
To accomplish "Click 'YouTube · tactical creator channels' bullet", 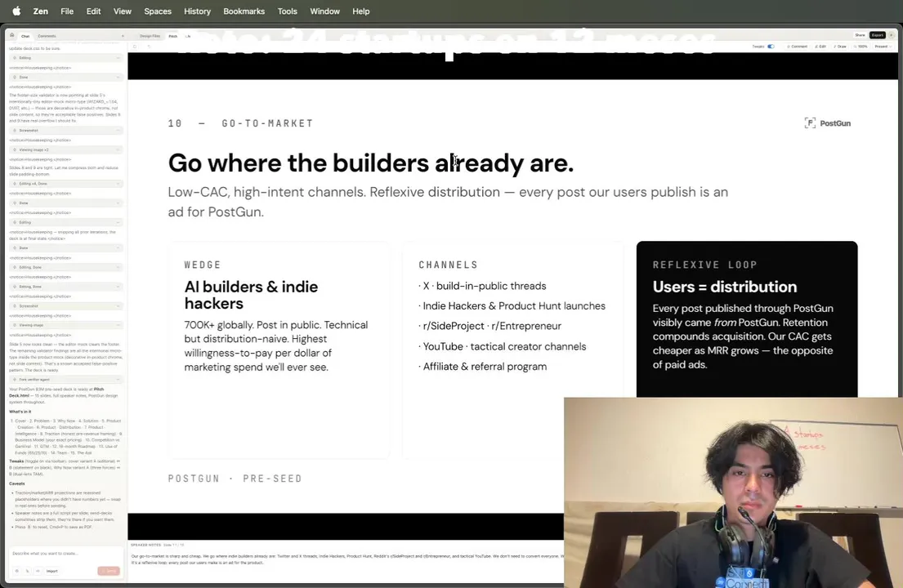I will tap(503, 346).
